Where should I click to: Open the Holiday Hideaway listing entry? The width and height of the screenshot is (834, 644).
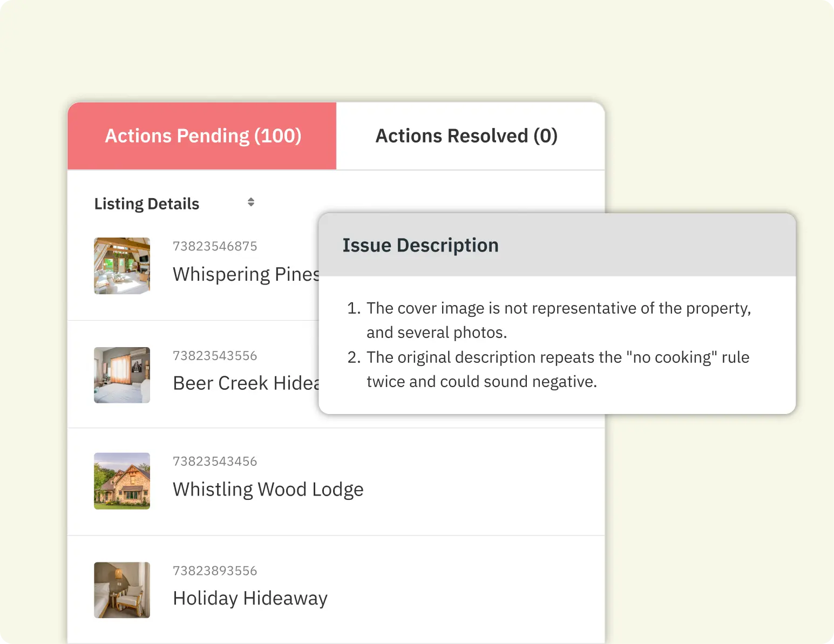click(x=250, y=598)
